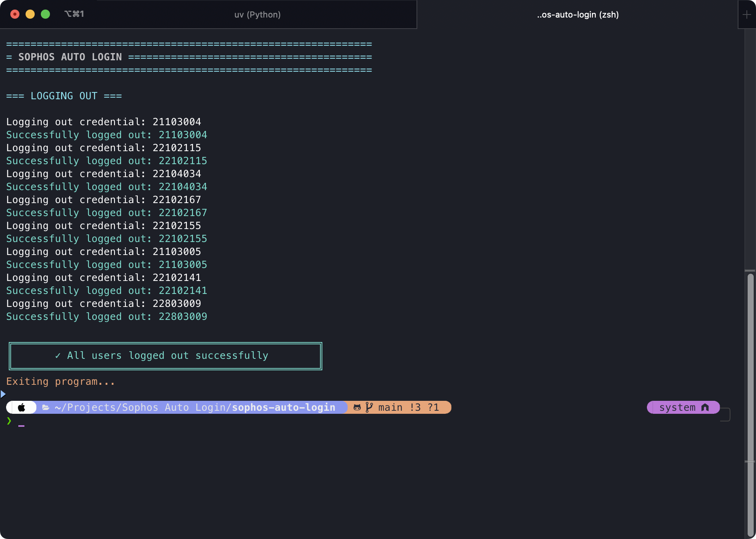This screenshot has height=539, width=756.
Task: Select the ..os-auto-login (zsh) tab
Action: click(x=578, y=15)
